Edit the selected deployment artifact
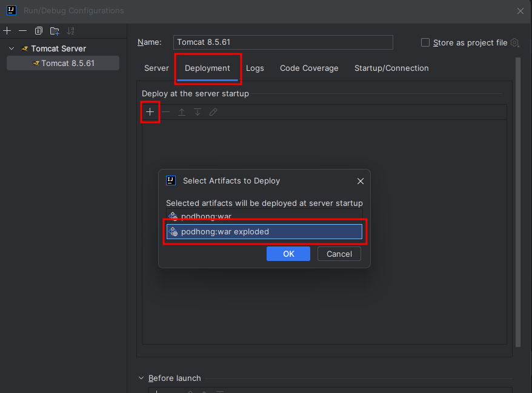 [213, 112]
